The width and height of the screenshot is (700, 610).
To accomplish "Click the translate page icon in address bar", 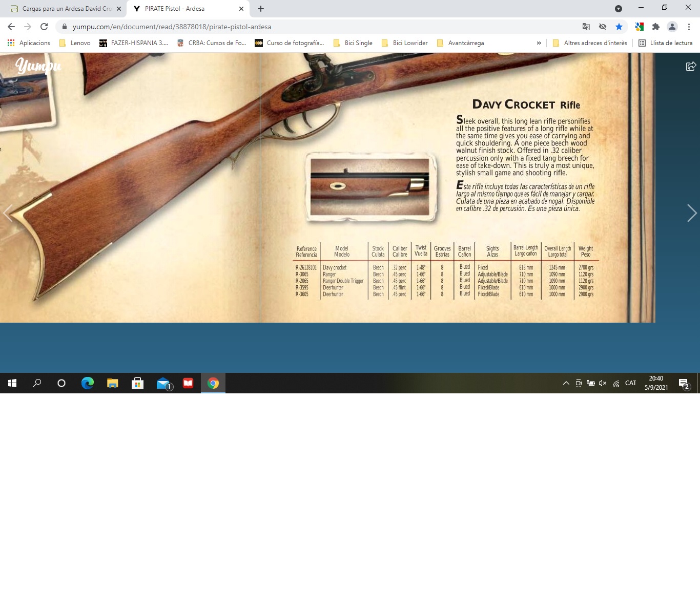I will pyautogui.click(x=586, y=27).
